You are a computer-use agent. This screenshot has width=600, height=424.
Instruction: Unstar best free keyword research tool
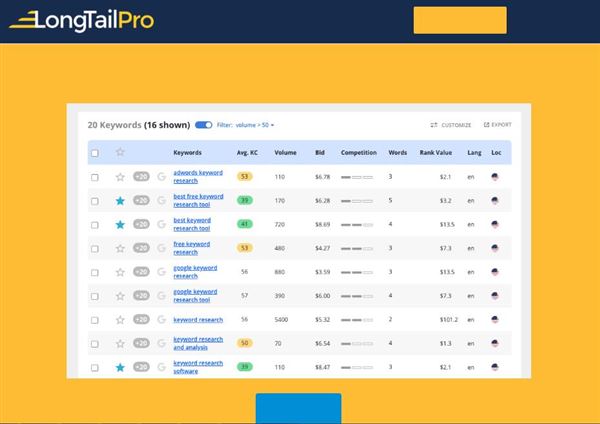tap(120, 201)
